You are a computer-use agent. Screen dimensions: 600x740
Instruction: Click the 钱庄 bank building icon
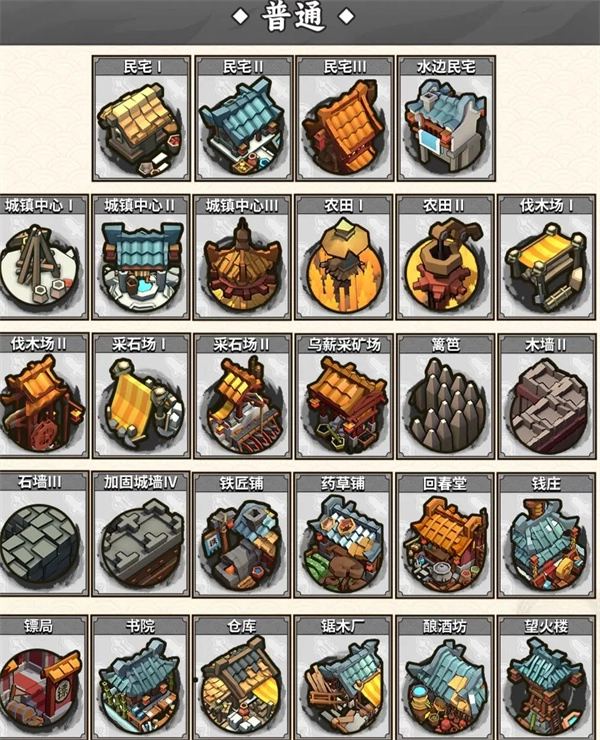[547, 544]
